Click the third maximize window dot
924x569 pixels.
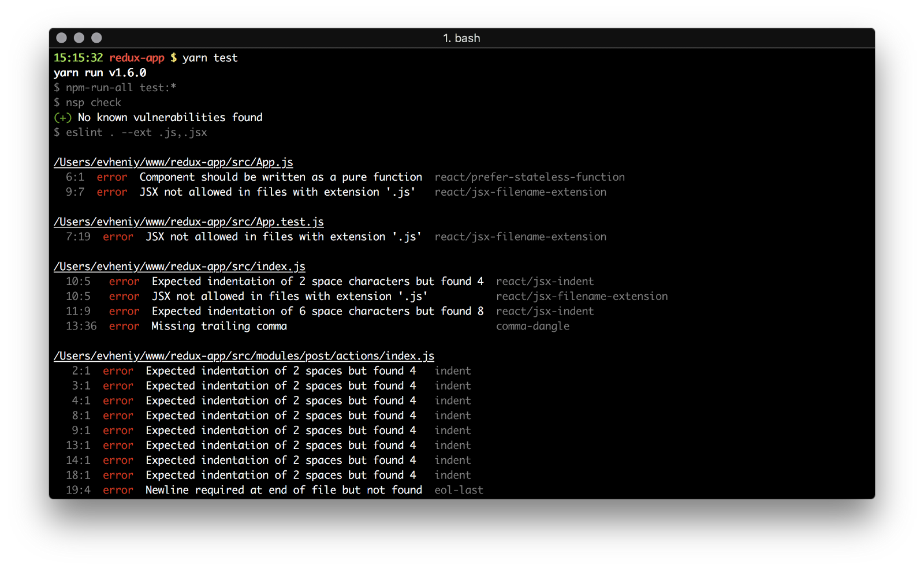[96, 38]
